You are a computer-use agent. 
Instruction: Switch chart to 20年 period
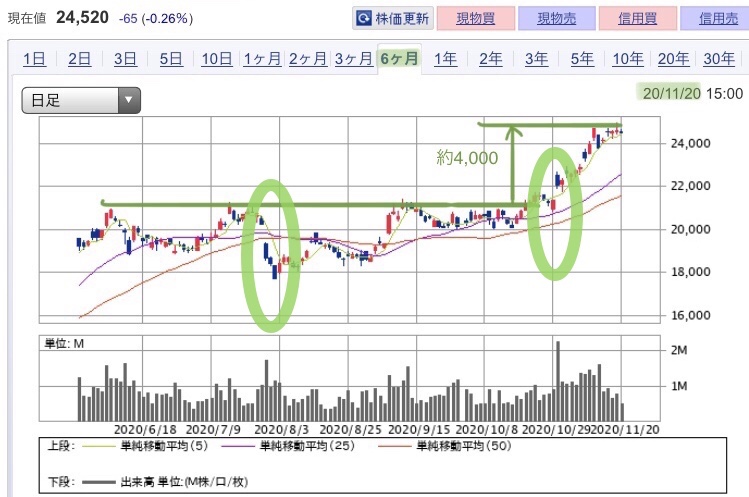(x=674, y=59)
